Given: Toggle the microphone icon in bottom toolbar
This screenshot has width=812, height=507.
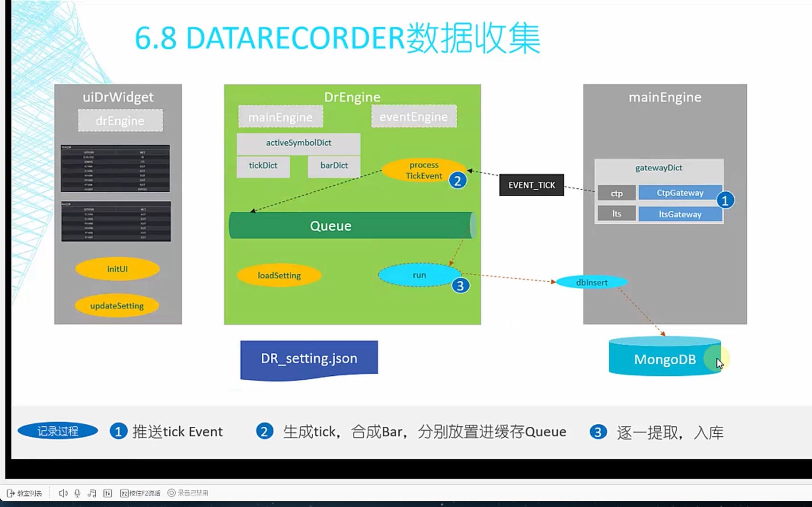Looking at the screenshot, I should (x=77, y=493).
